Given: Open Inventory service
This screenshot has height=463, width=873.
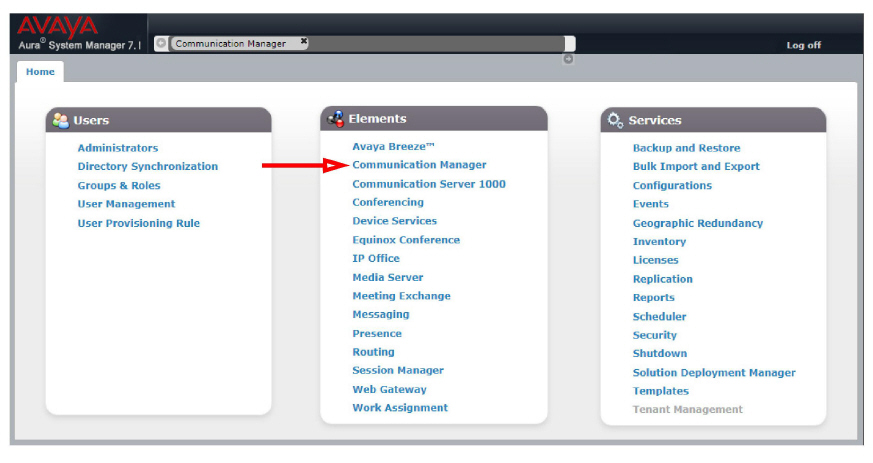Looking at the screenshot, I should 659,242.
